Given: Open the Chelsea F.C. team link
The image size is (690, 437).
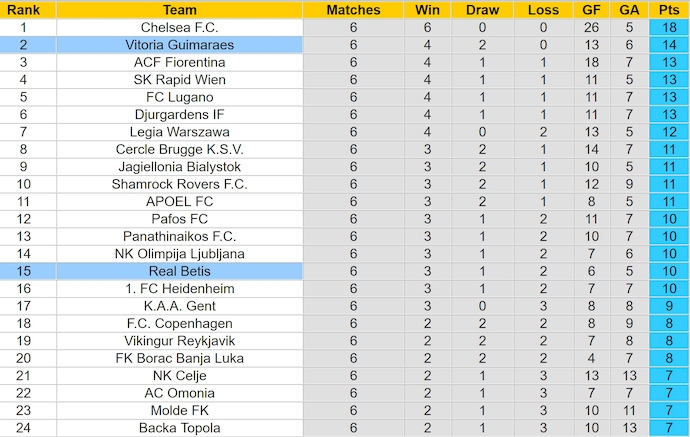Looking at the screenshot, I should point(179,28).
